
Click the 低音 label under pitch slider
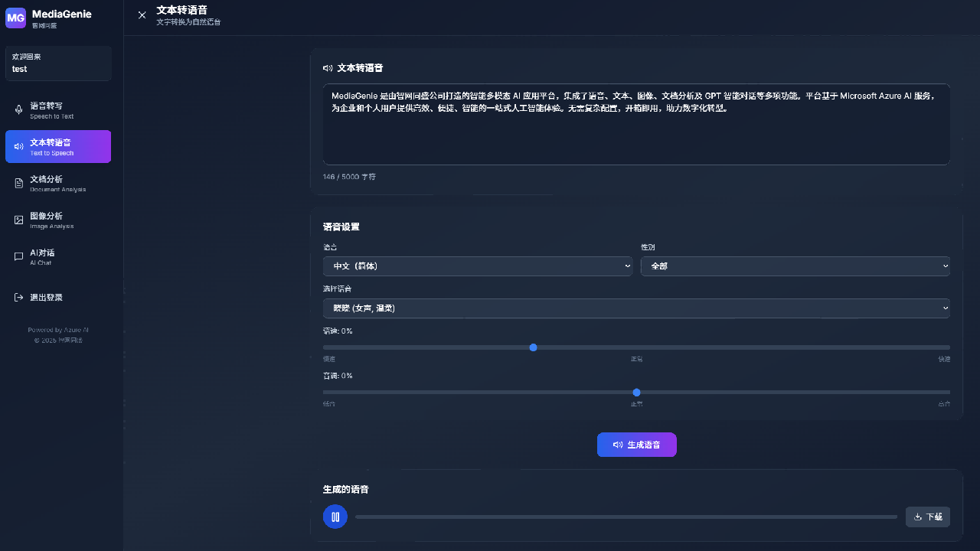(x=329, y=404)
